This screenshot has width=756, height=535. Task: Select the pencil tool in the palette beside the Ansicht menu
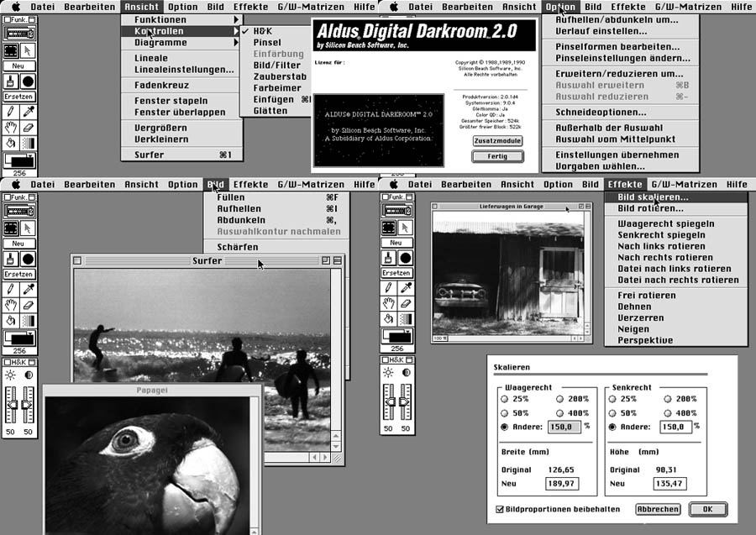click(11, 112)
